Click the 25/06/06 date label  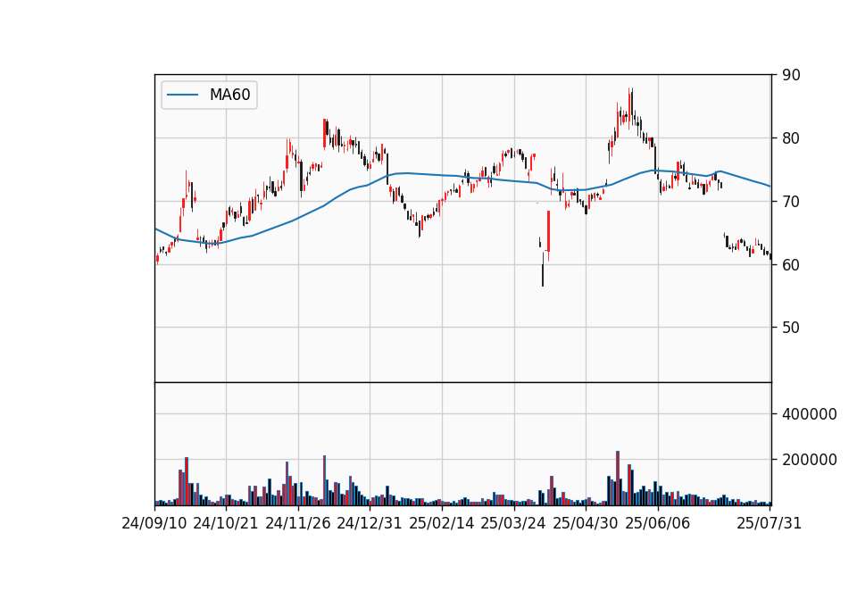[658, 523]
